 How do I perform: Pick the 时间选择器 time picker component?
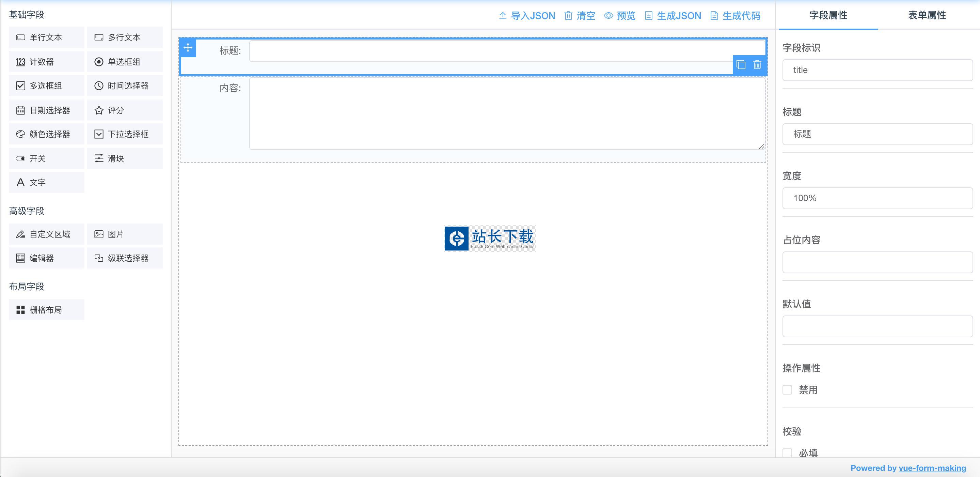(125, 86)
